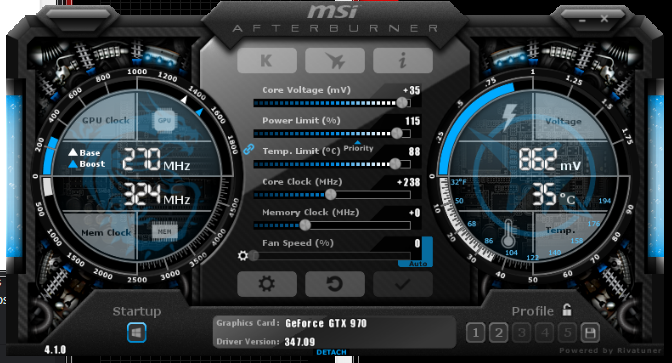Click the MEM chip icon
This screenshot has width=672, height=363.
pos(165,232)
